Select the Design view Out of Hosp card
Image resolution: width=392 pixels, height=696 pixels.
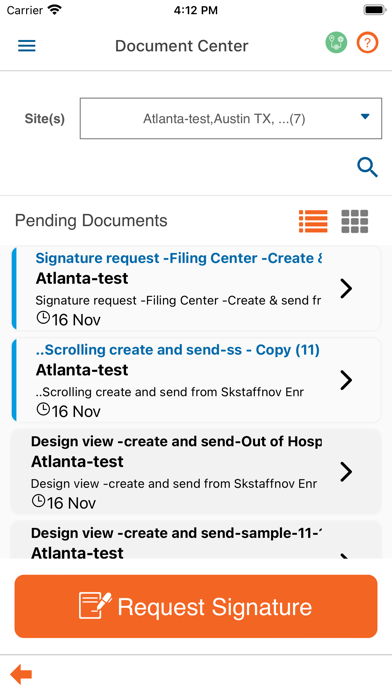[x=196, y=471]
